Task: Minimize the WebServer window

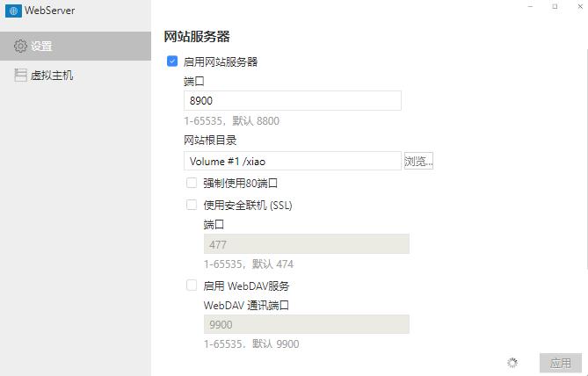Action: [530, 6]
